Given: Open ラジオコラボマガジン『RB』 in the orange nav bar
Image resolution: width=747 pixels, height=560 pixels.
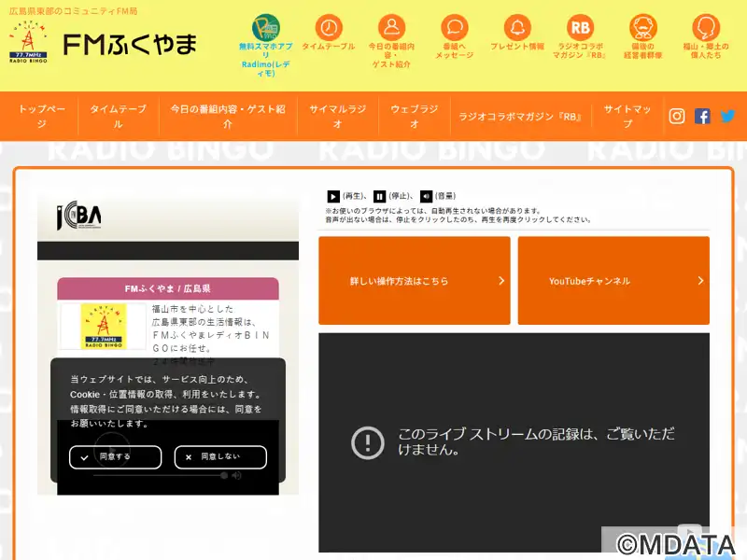Looking at the screenshot, I should coord(520,116).
